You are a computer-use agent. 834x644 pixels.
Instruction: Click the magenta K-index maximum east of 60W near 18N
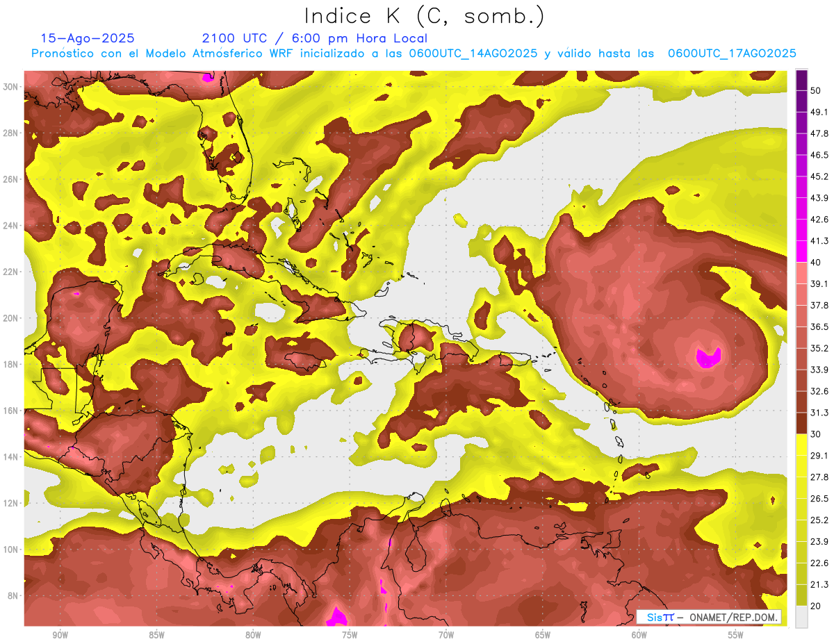[708, 358]
